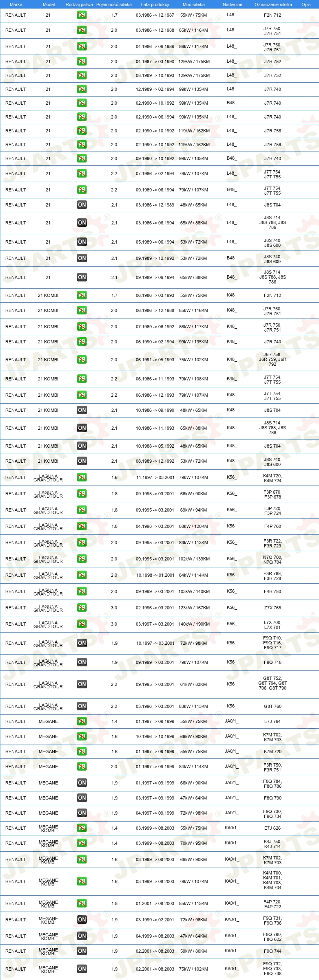
Task: Click the engine codes 'F9Q 710, F9Q 716, F9Q 717'
Action: [272, 643]
